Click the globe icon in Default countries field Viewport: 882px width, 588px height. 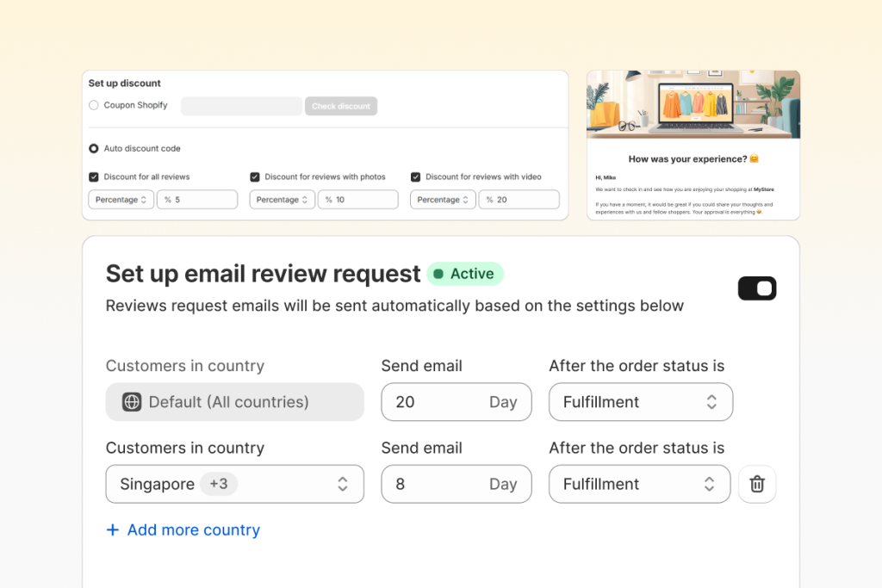coord(132,402)
